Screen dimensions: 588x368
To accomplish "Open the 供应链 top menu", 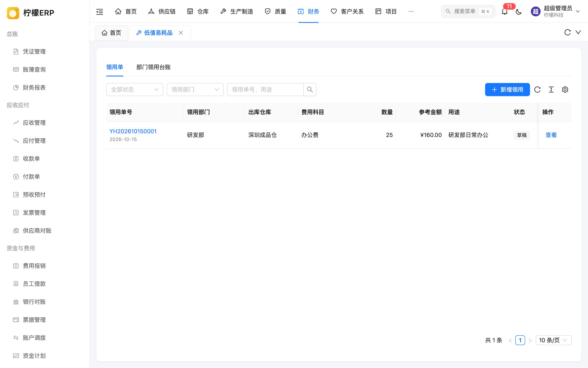I will (x=162, y=11).
